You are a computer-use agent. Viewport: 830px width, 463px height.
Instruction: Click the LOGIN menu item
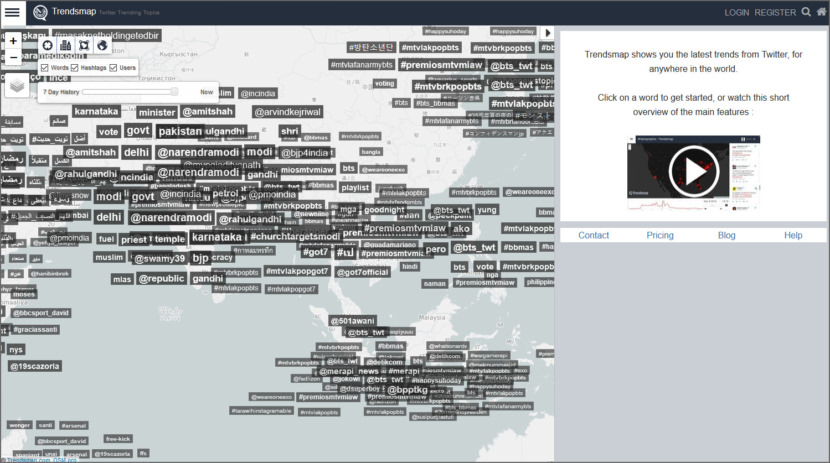(736, 13)
